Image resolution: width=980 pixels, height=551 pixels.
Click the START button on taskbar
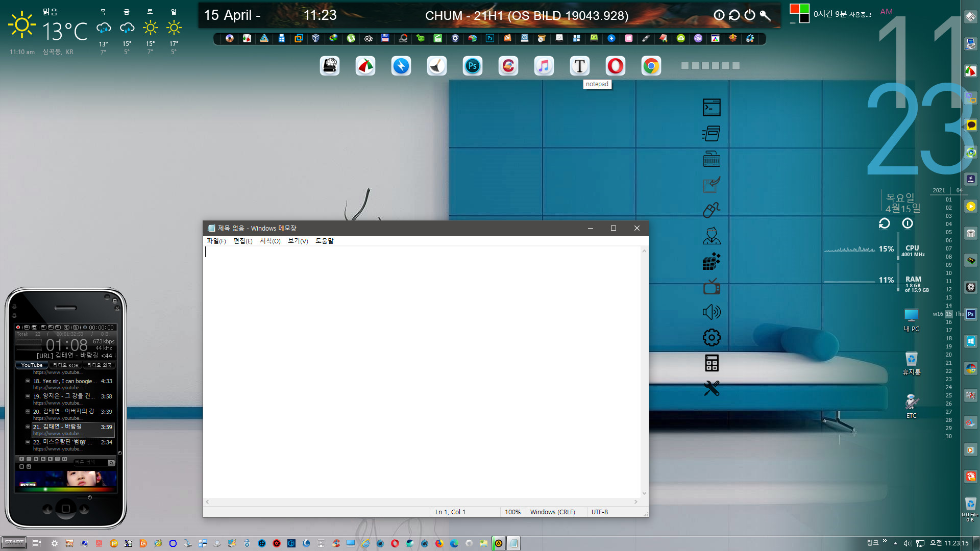tap(14, 543)
